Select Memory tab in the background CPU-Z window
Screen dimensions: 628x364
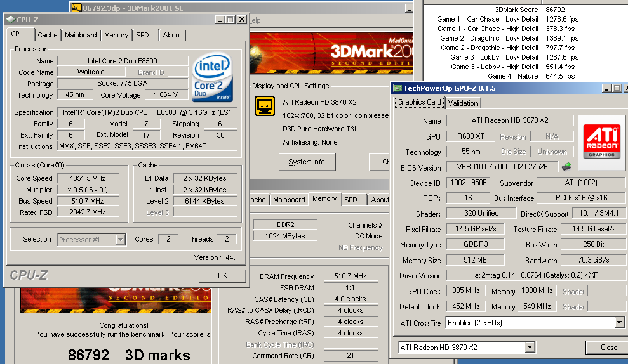click(x=324, y=198)
